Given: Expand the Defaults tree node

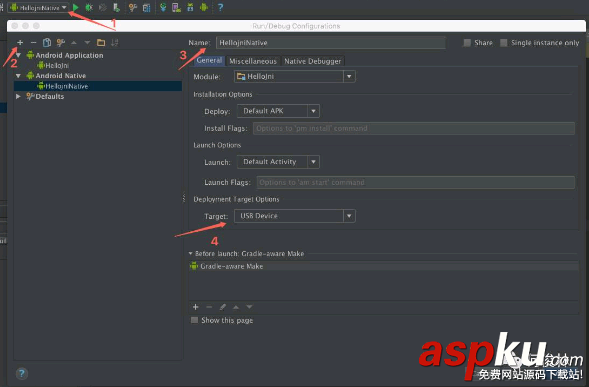Looking at the screenshot, I should pos(18,97).
